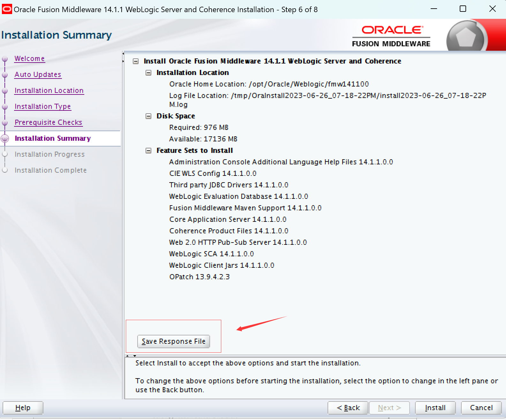Select the Oracle Home Location row
This screenshot has width=506, height=420.
269,84
